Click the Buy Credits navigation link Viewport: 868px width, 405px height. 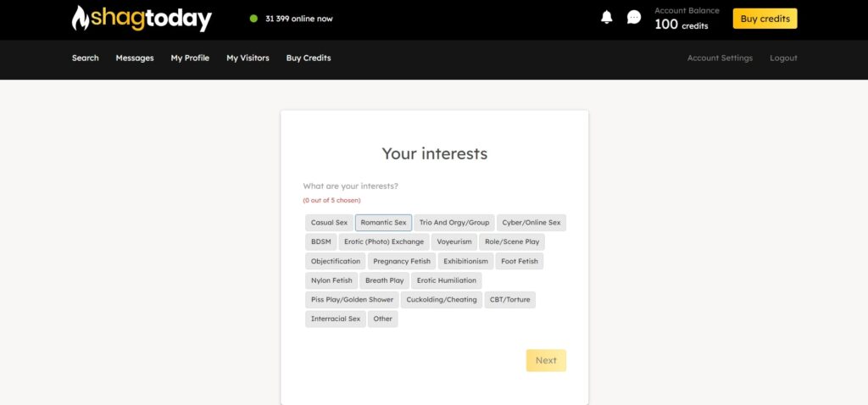click(309, 58)
